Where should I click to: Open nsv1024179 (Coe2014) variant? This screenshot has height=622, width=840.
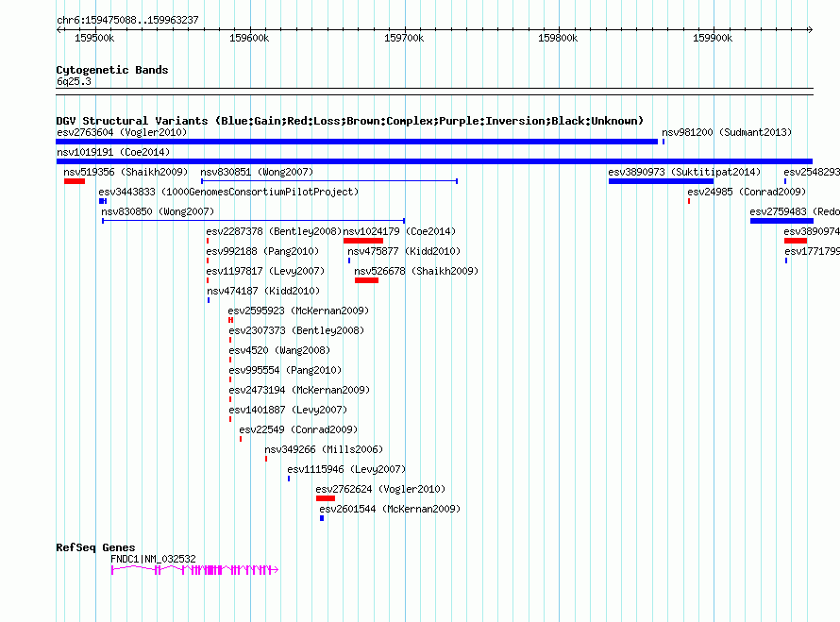[399, 231]
